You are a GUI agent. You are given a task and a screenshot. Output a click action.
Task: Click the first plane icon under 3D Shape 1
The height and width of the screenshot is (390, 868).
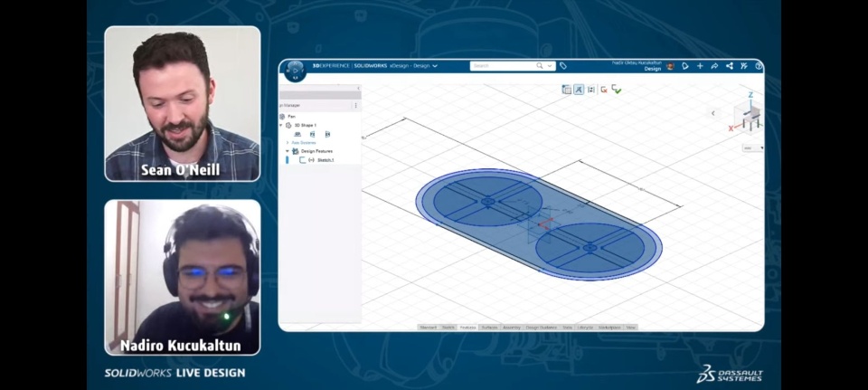click(297, 134)
